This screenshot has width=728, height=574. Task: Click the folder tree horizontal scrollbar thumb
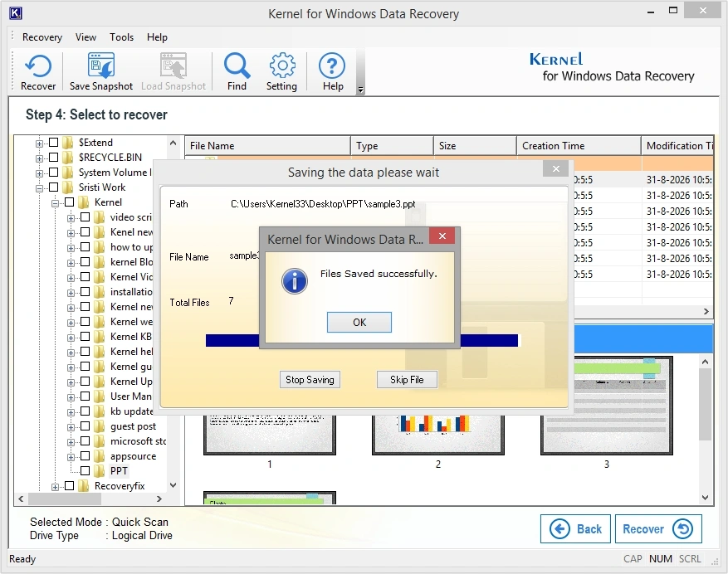(65, 499)
